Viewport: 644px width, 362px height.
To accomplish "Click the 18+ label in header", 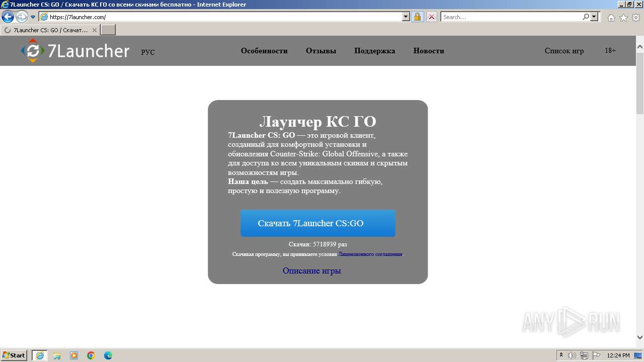I will pyautogui.click(x=610, y=51).
